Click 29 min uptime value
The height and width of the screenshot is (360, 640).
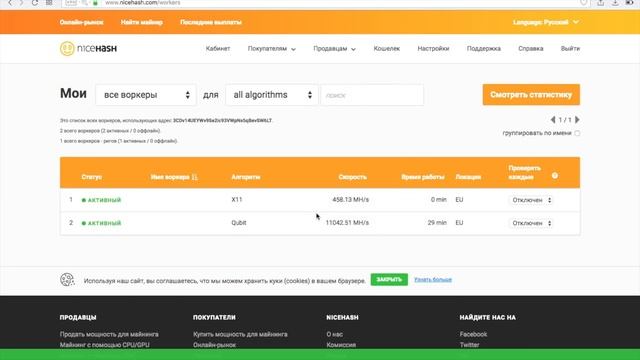437,223
